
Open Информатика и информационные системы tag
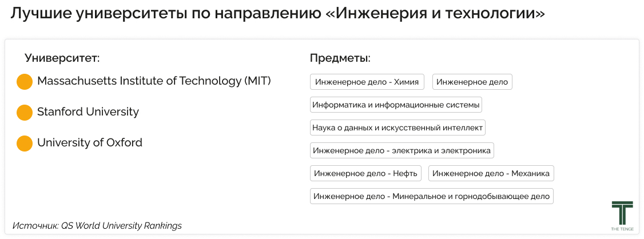click(x=396, y=105)
